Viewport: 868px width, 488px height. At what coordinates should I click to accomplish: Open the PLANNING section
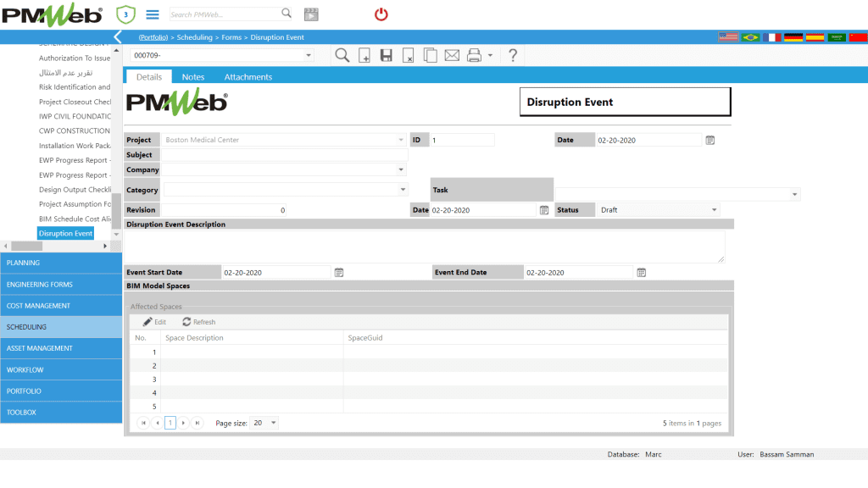coord(61,263)
